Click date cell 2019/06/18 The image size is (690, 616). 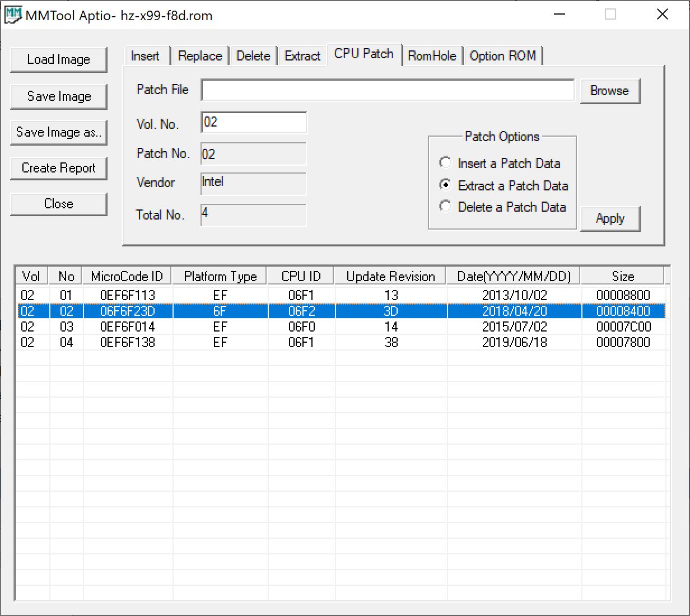click(515, 342)
